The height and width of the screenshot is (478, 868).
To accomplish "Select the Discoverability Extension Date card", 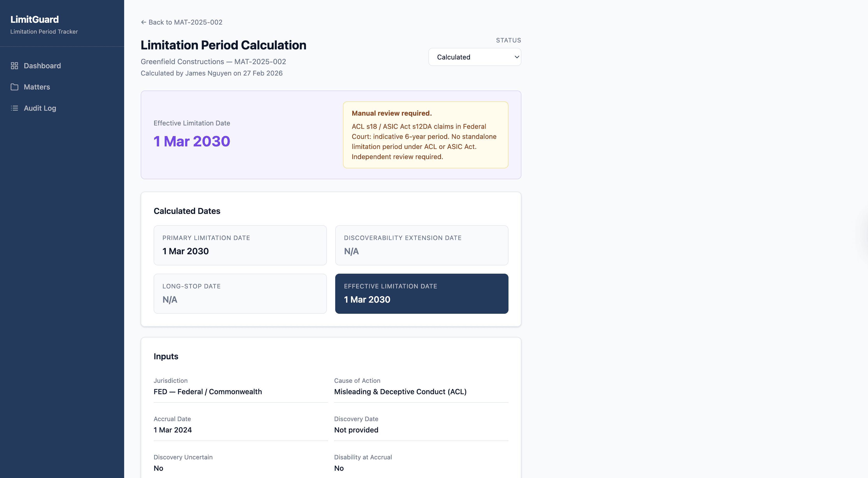I will 422,245.
